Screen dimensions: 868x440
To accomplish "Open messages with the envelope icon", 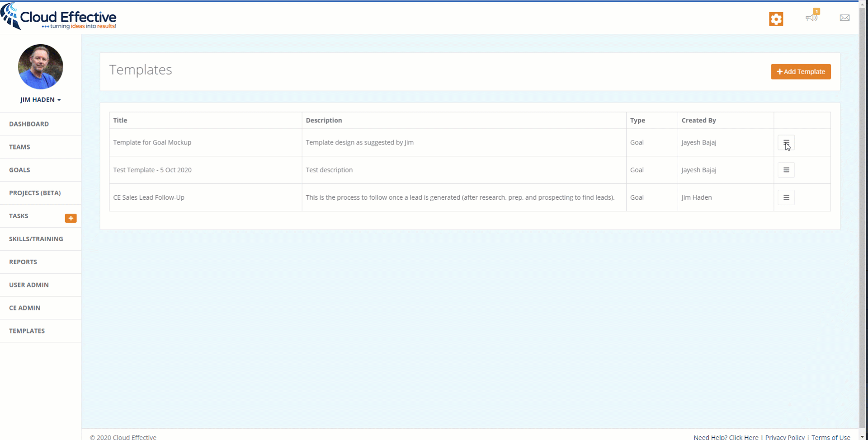I will (844, 18).
